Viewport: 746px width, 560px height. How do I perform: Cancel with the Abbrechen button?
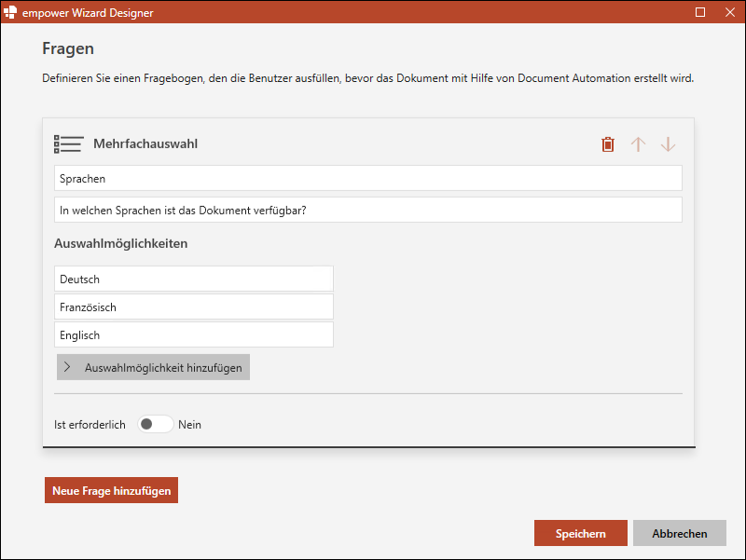click(x=680, y=533)
